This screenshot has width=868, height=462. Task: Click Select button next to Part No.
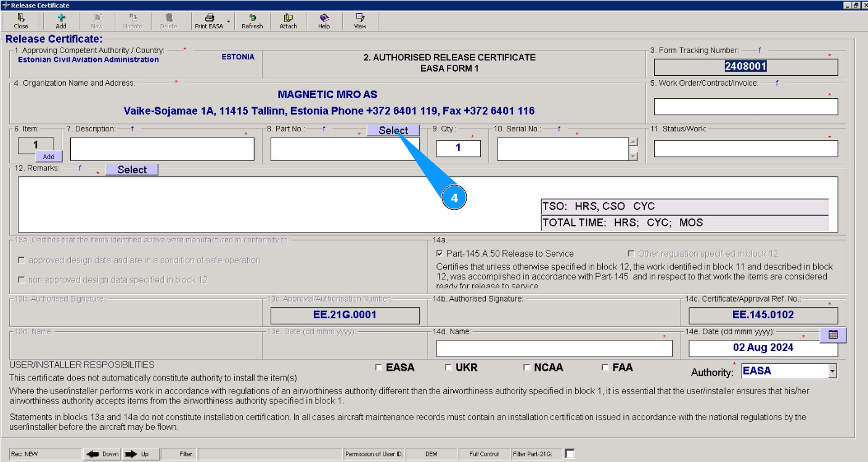coord(393,130)
